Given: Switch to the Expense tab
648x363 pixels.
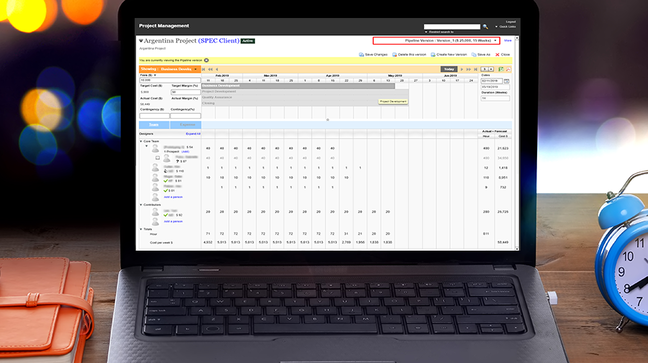Looking at the screenshot, I should (186, 125).
